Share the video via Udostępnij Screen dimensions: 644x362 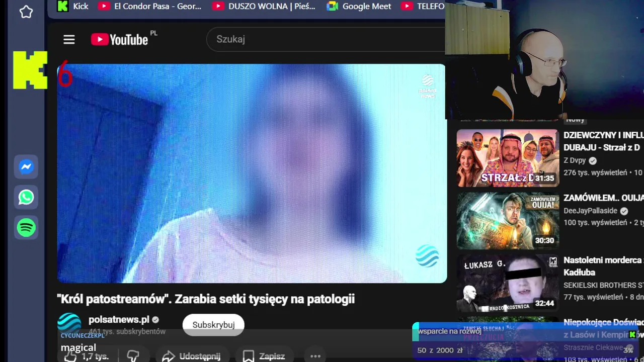[x=191, y=356]
